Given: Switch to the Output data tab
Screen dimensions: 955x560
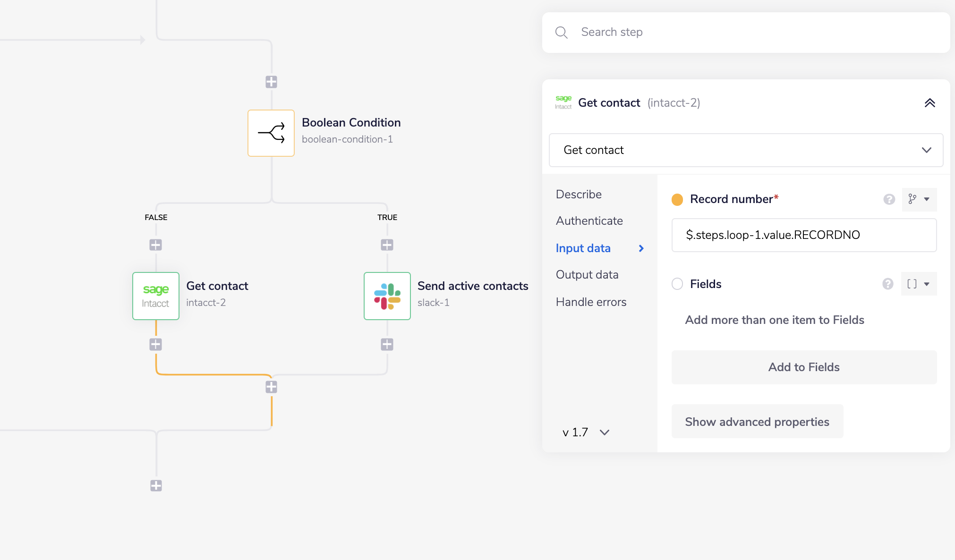Looking at the screenshot, I should click(587, 275).
